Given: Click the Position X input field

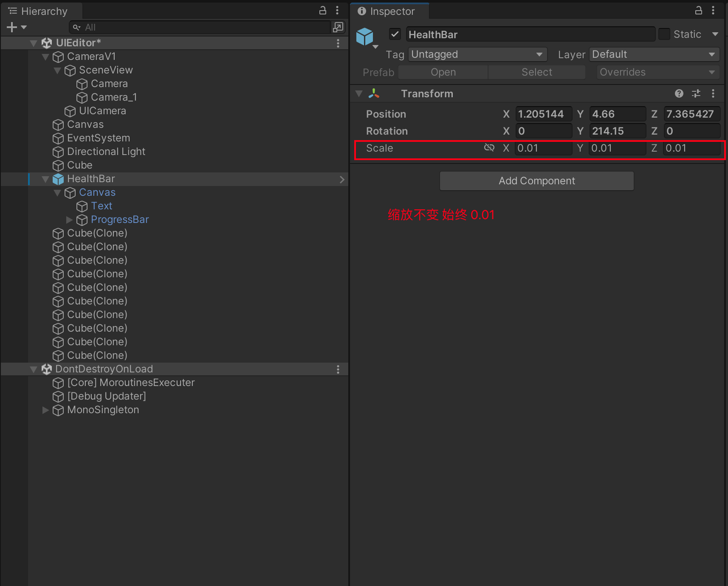Looking at the screenshot, I should [x=543, y=114].
